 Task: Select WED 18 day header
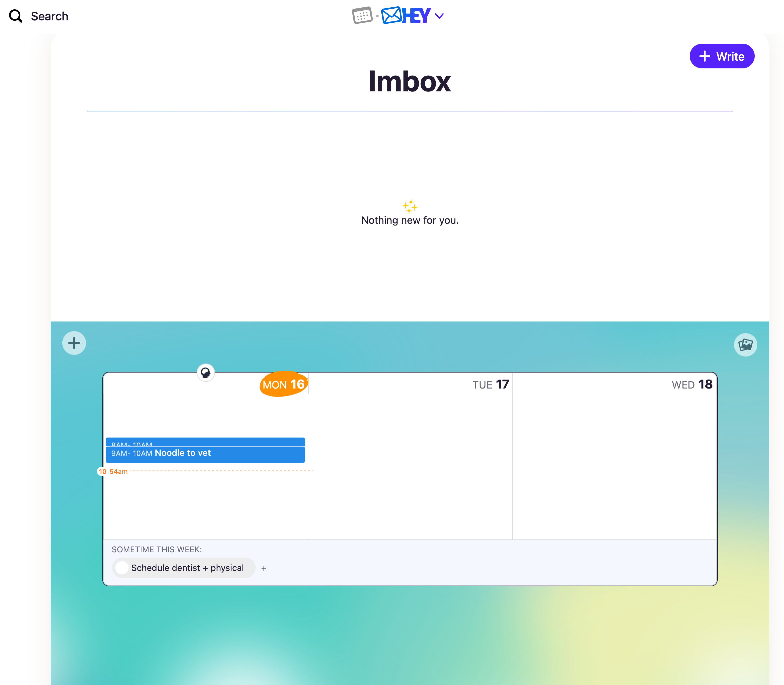click(x=692, y=384)
